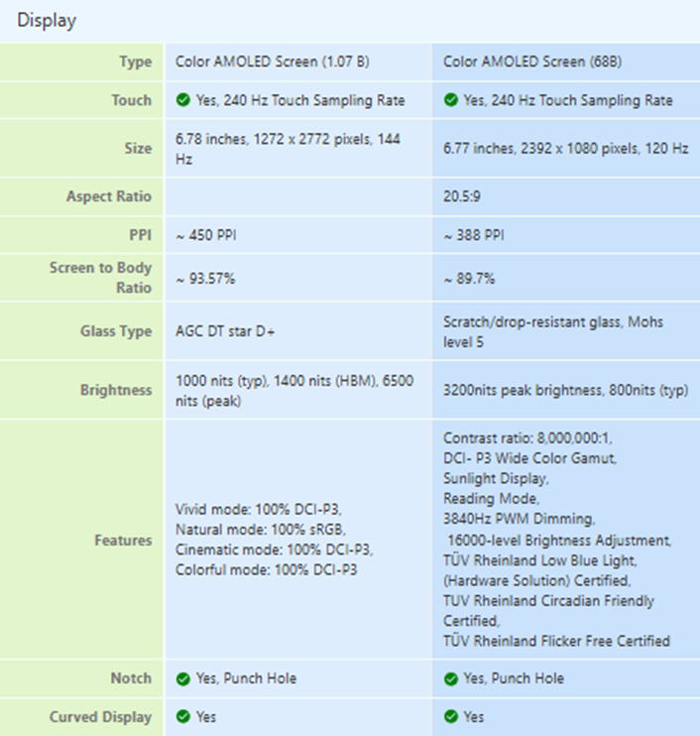
Task: Select the '~ 450 PPI' value
Action: 205,236
